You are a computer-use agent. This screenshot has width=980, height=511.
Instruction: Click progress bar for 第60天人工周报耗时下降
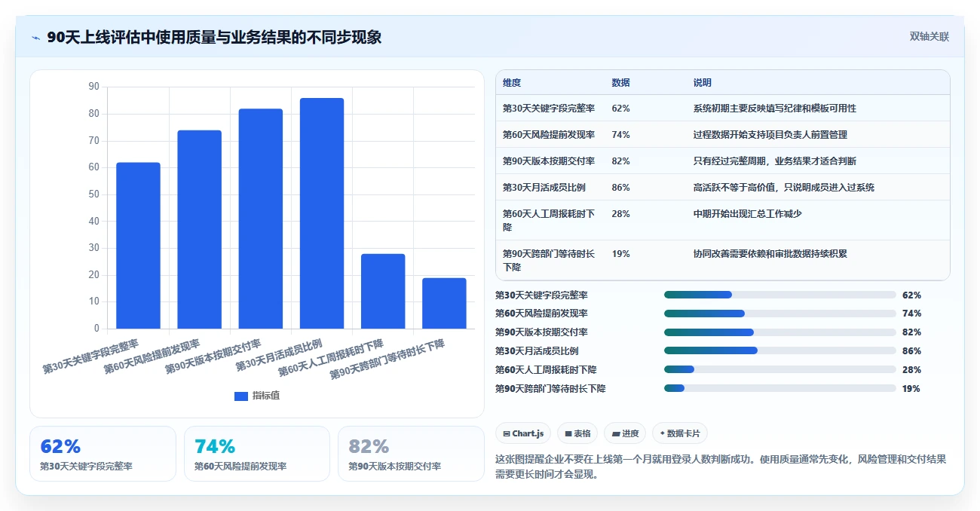click(x=779, y=370)
